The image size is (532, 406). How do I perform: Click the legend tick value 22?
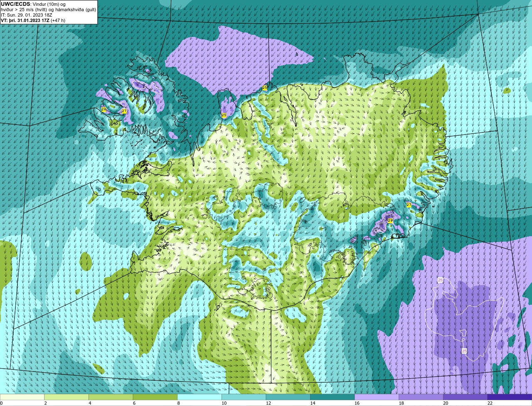click(490, 403)
